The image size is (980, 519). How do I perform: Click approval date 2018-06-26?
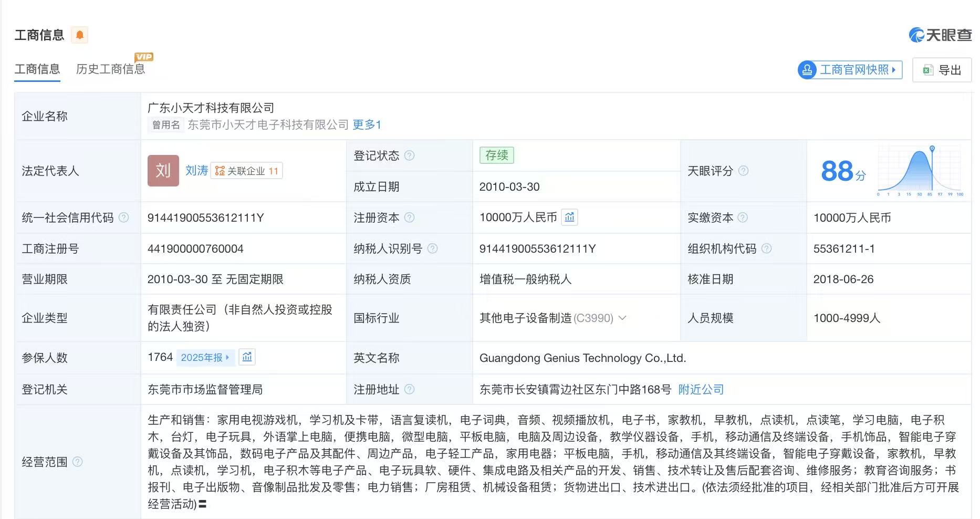pos(843,279)
